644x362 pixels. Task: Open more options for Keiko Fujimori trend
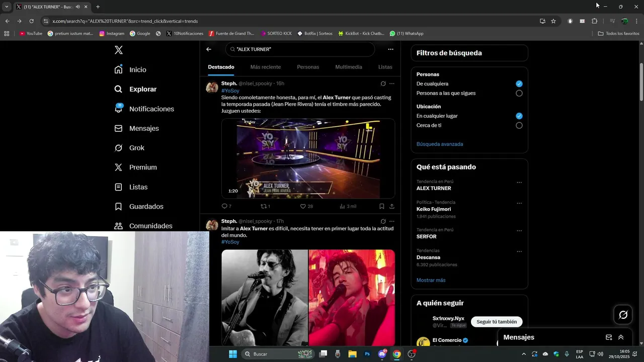coord(519,204)
